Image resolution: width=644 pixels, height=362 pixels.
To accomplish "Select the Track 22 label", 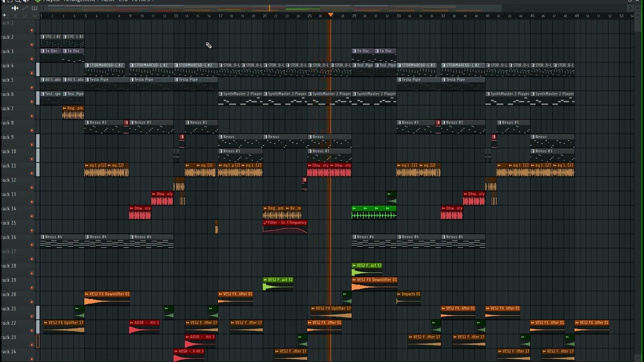I will (8, 323).
